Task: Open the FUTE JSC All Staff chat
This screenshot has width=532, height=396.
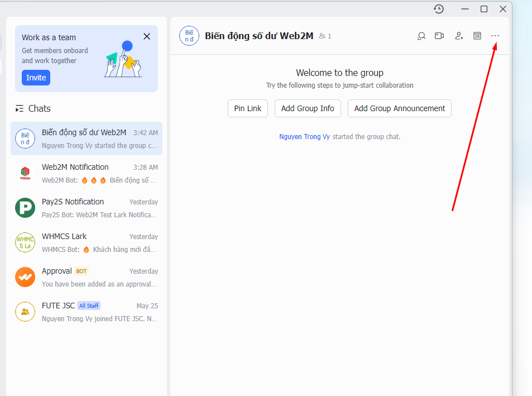Action: pyautogui.click(x=87, y=312)
